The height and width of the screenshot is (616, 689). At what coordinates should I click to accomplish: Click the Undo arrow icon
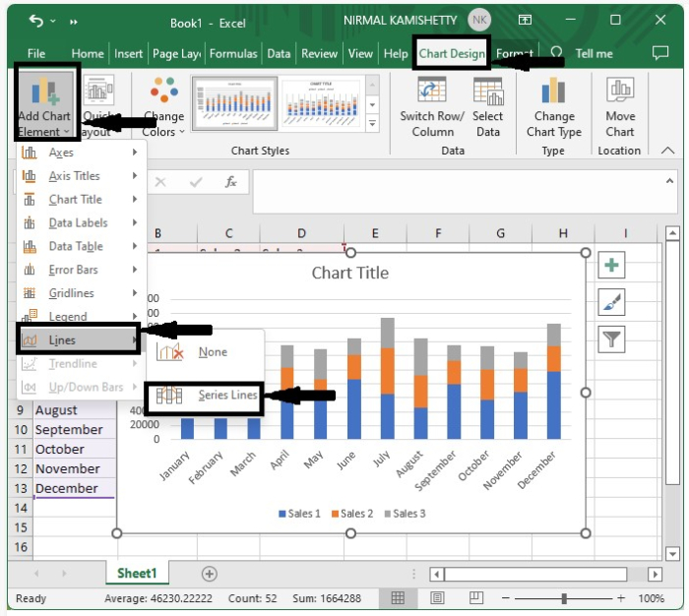tap(36, 21)
